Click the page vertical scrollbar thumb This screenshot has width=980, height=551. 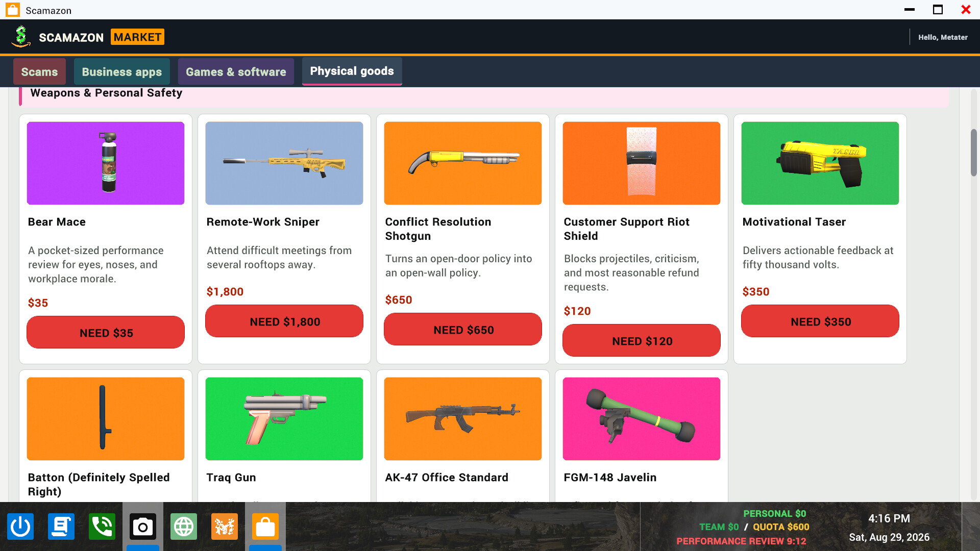[x=974, y=153]
